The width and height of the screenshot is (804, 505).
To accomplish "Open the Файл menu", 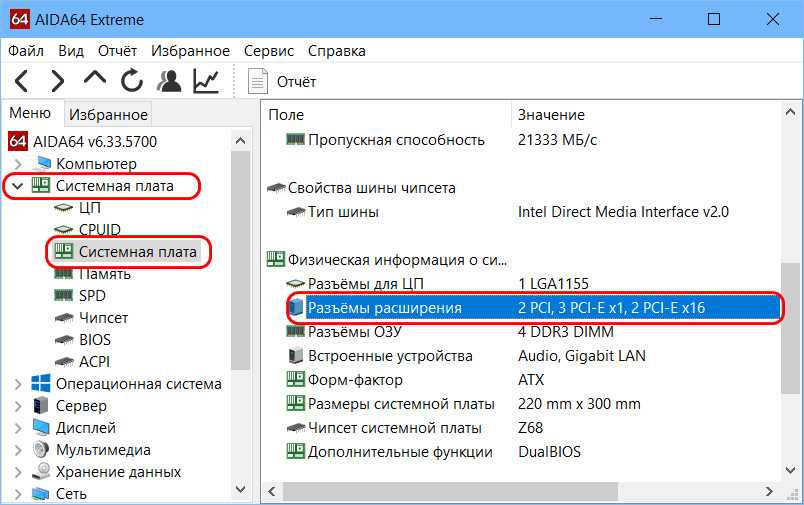I will click(26, 51).
